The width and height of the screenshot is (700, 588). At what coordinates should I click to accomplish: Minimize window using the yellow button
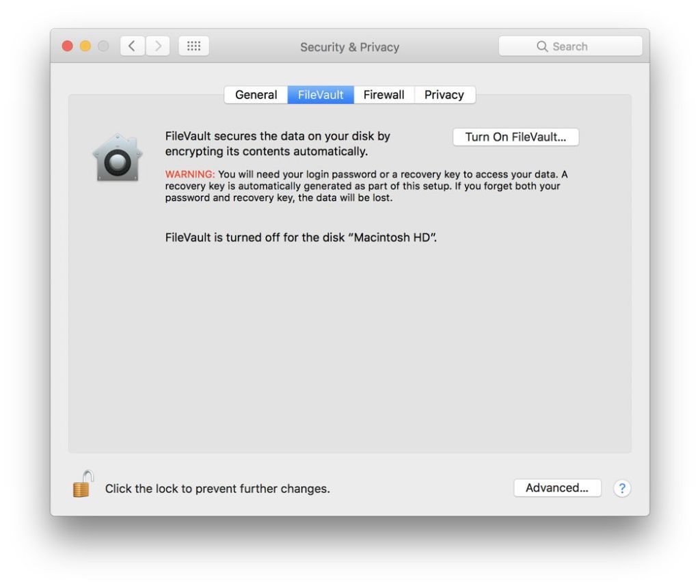85,46
